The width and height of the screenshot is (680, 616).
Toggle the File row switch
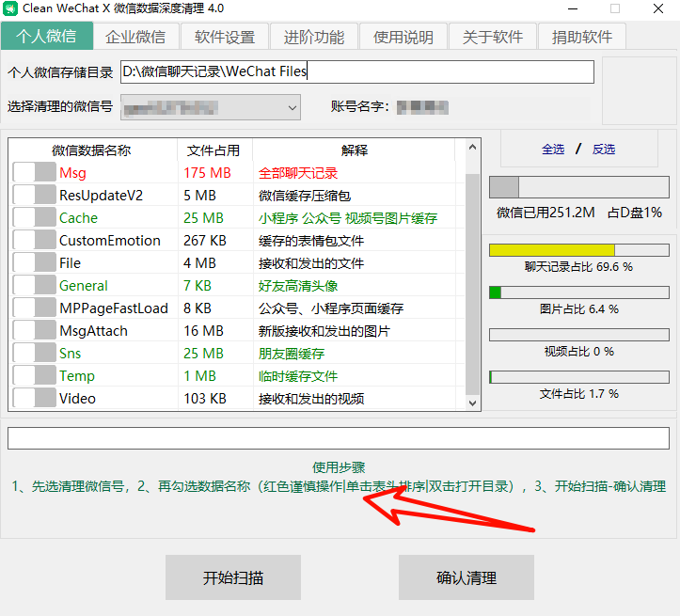pos(34,262)
